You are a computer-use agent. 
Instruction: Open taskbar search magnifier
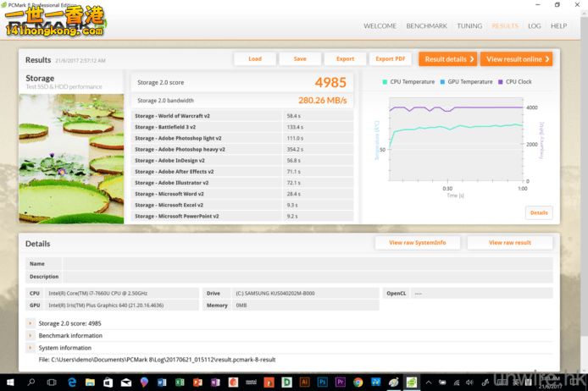tap(31, 383)
